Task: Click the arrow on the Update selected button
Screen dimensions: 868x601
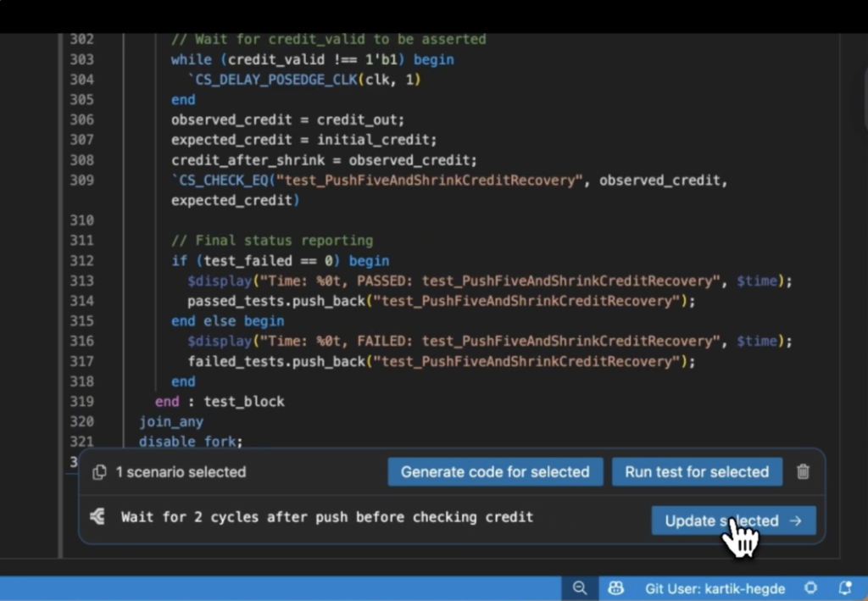Action: 795,521
